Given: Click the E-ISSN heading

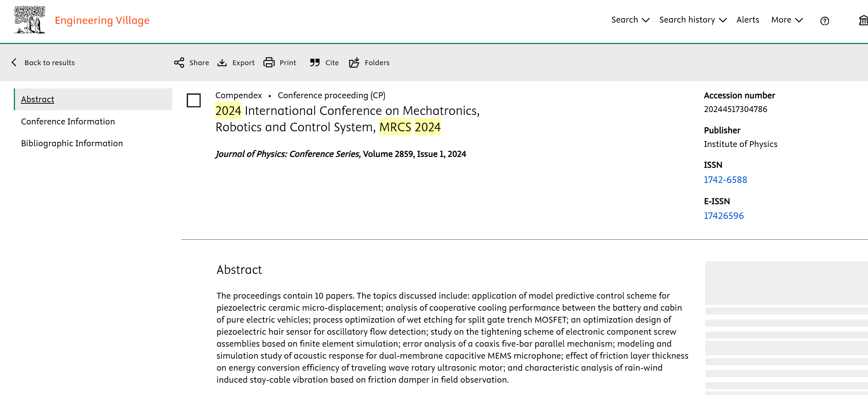Looking at the screenshot, I should (717, 201).
